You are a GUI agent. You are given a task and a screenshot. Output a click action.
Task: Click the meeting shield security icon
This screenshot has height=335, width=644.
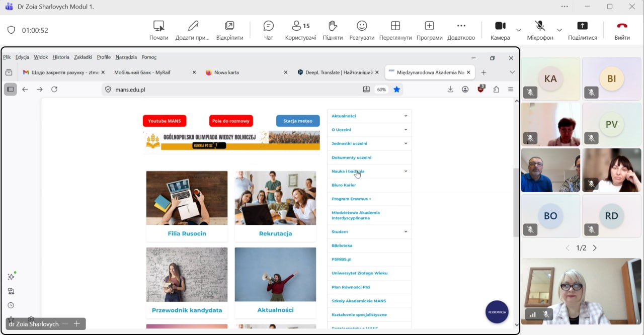pos(11,30)
